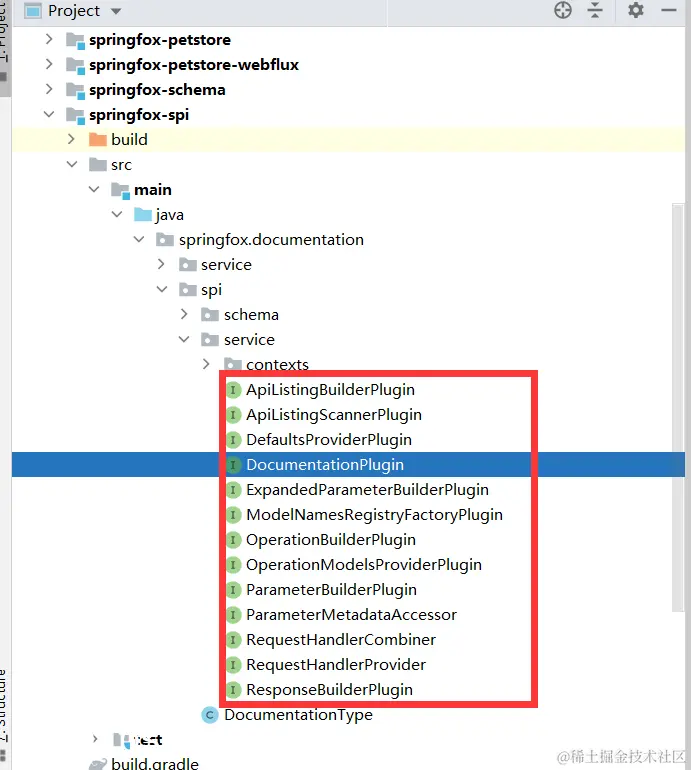
Task: Click DocumentationType class icon
Action: [x=210, y=715]
